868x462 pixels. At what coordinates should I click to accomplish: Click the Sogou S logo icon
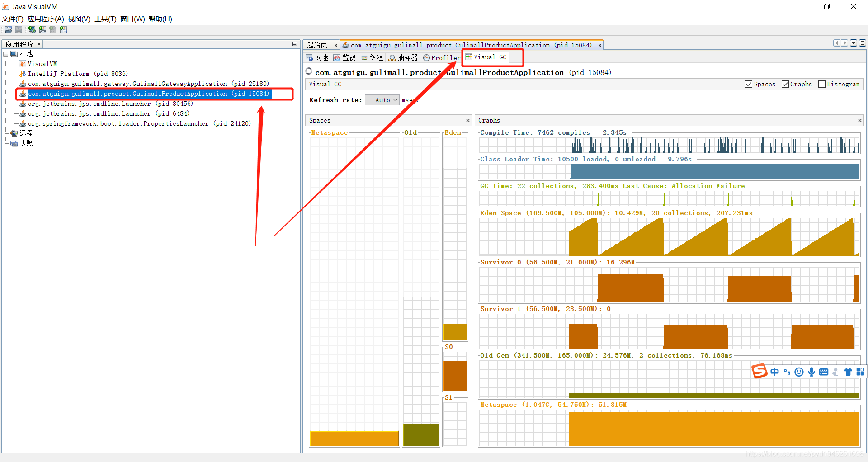759,371
